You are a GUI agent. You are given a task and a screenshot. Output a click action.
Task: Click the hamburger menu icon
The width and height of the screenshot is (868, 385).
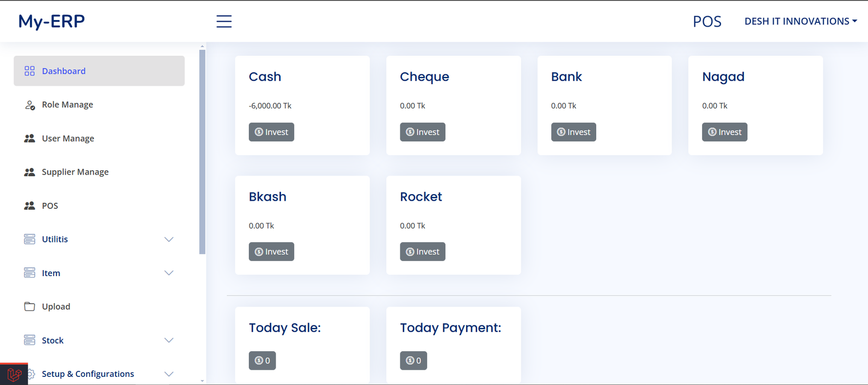(x=224, y=21)
